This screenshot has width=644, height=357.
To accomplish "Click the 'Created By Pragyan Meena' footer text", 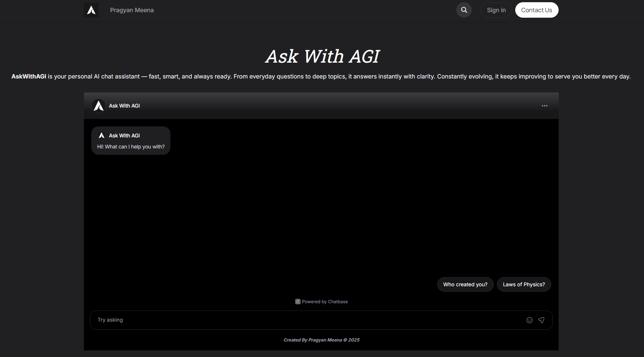I will [x=321, y=340].
